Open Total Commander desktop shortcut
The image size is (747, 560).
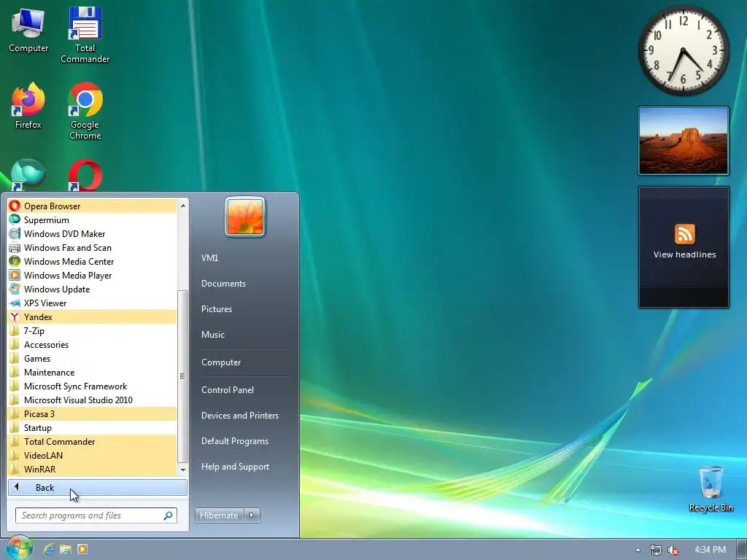[85, 35]
